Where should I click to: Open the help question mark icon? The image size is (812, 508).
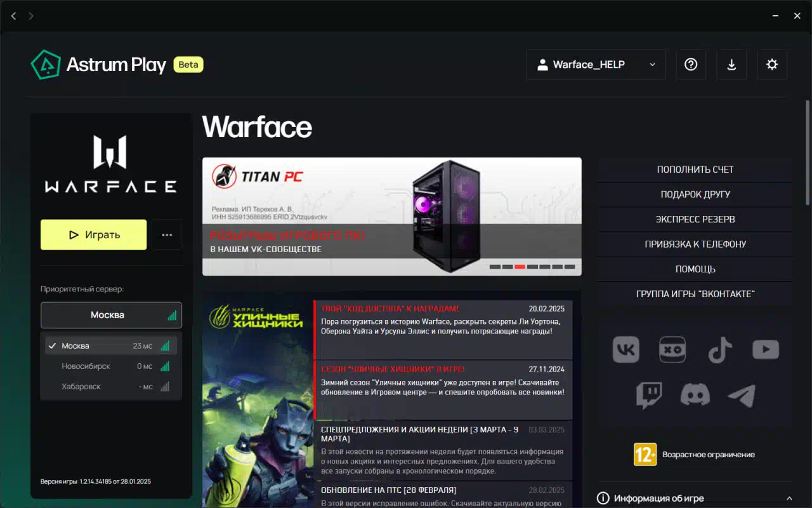(x=691, y=64)
